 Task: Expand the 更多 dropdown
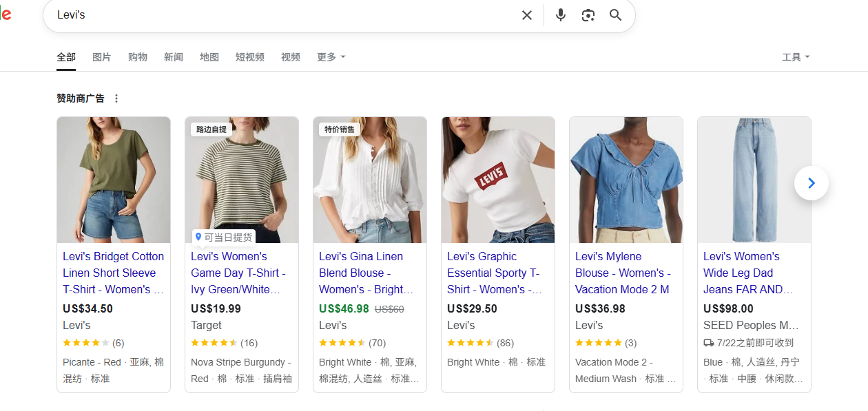pos(331,57)
